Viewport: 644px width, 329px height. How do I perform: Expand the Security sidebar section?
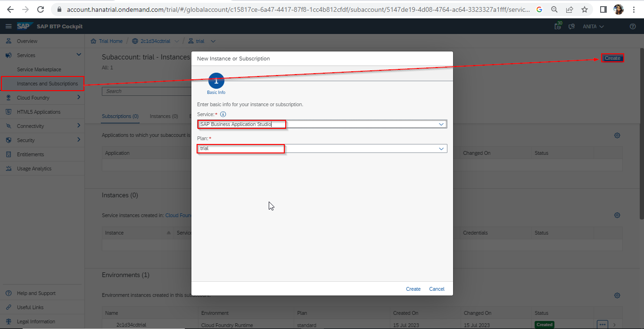pyautogui.click(x=79, y=140)
